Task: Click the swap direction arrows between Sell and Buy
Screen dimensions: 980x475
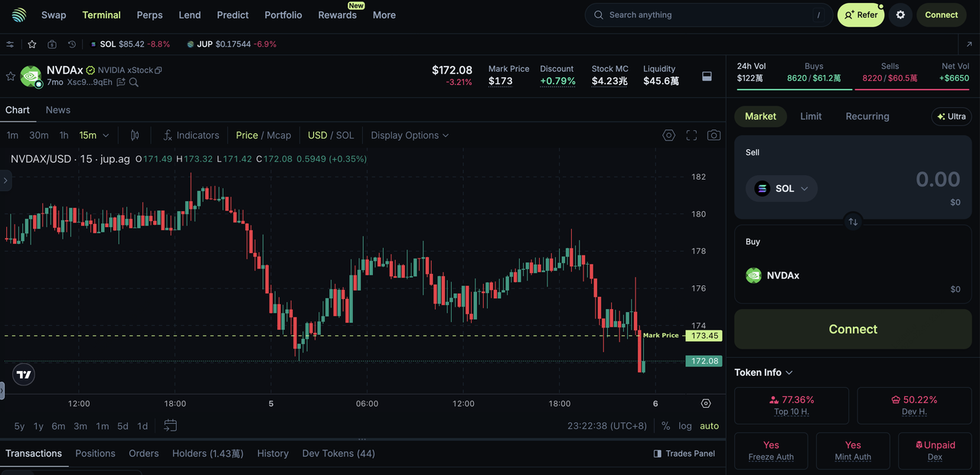Action: [853, 222]
